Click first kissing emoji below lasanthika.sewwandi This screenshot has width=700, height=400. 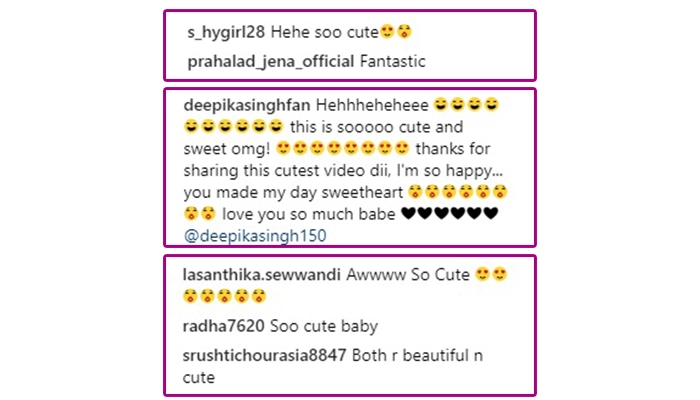pyautogui.click(x=190, y=296)
